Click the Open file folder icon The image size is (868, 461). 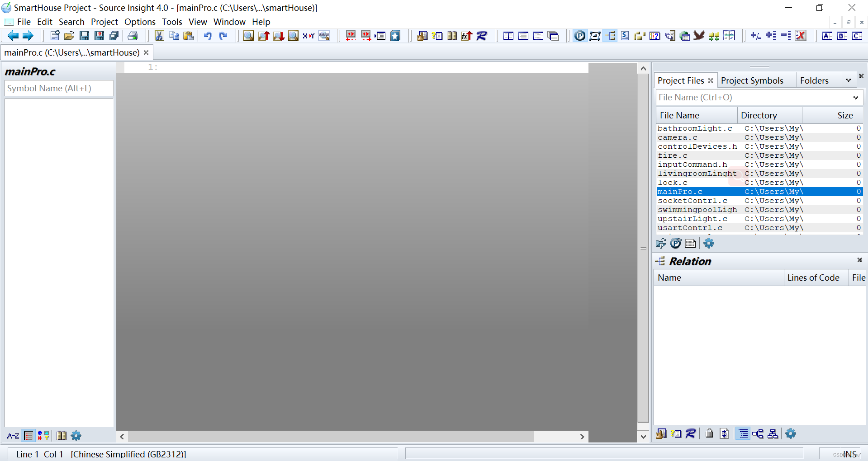coord(69,36)
